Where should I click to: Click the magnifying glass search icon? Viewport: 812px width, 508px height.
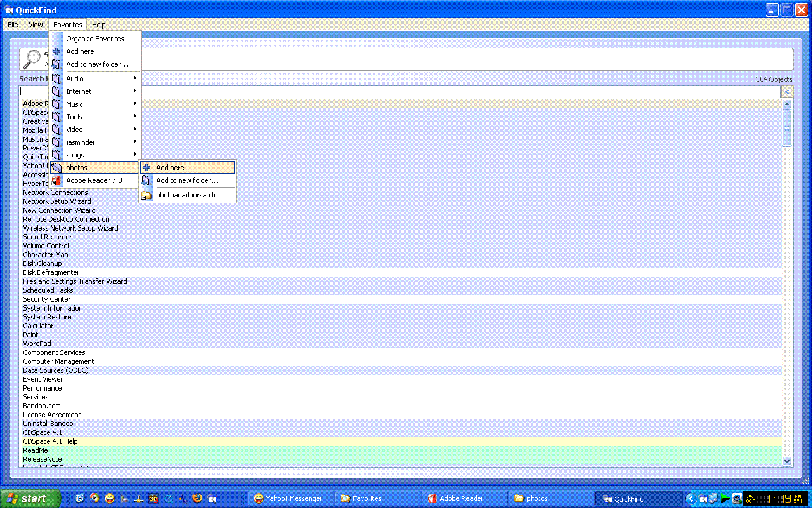(x=31, y=59)
